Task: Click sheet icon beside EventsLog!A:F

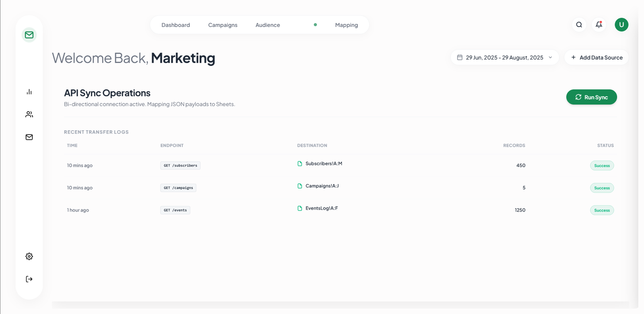Action: pos(300,208)
